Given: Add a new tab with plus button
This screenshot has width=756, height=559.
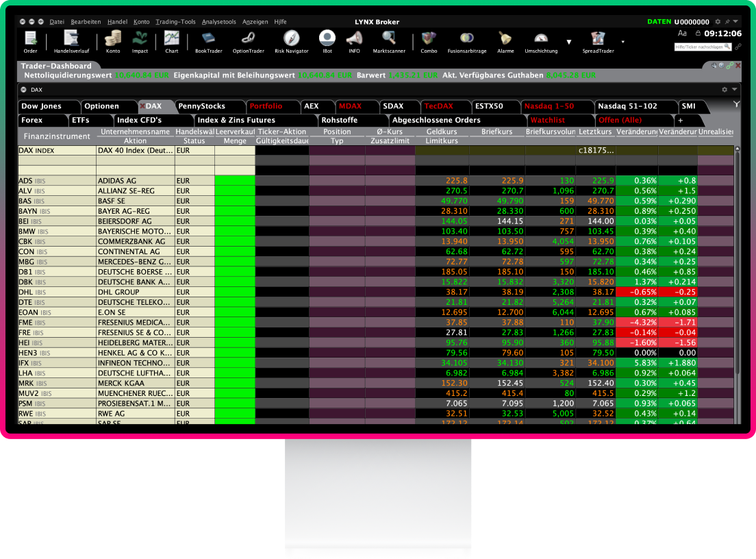Looking at the screenshot, I should (x=680, y=120).
